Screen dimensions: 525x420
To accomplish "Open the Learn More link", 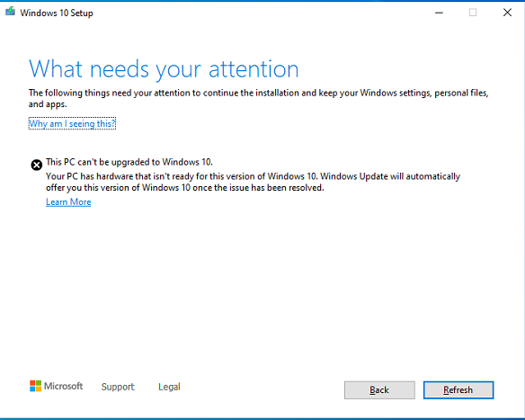I will 68,202.
